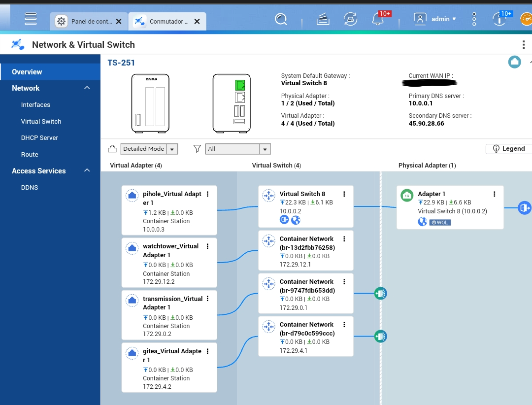Click the Legend button

[508, 149]
